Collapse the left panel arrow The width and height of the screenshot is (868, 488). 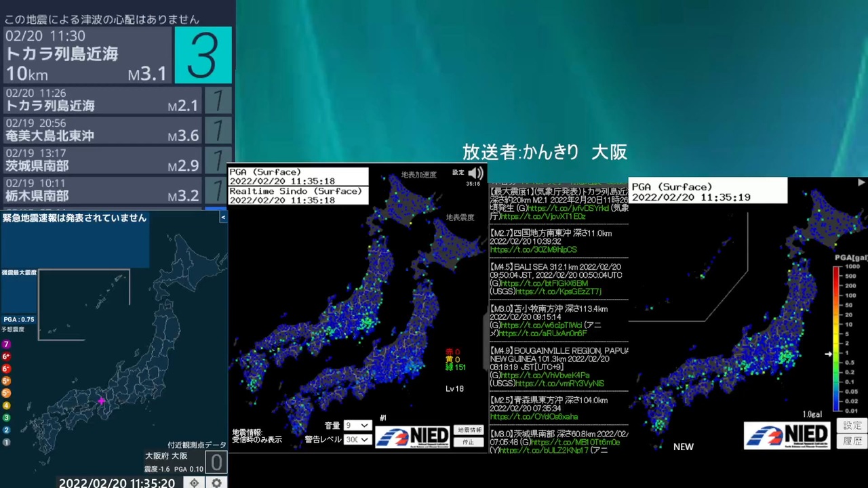pyautogui.click(x=223, y=218)
